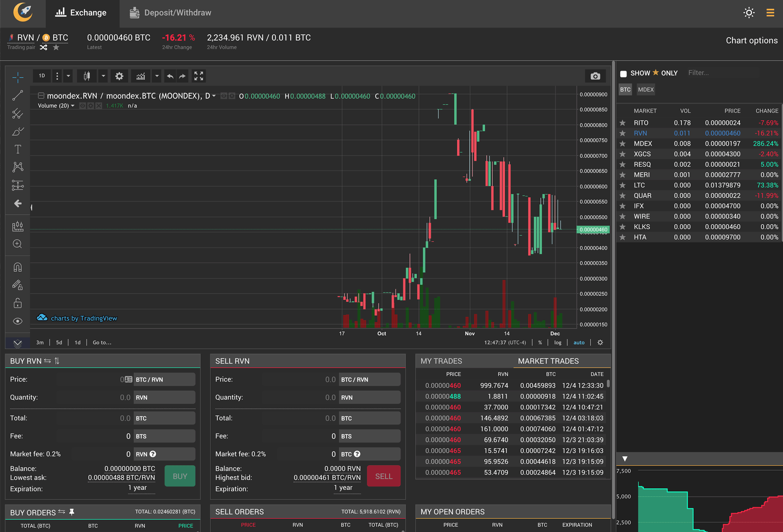Toggle chart fullscreen mode
Screen dimensions: 783x532
(199, 76)
